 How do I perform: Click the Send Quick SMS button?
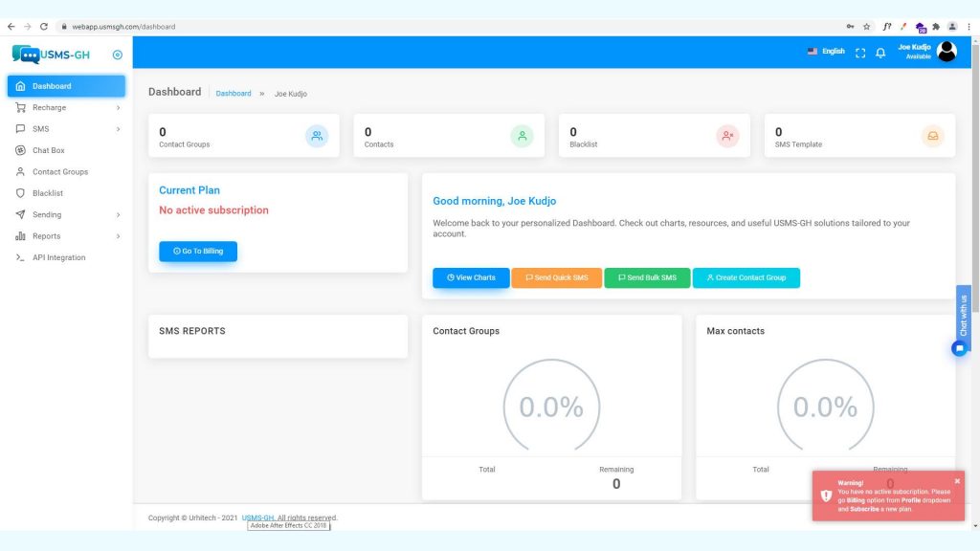(557, 277)
